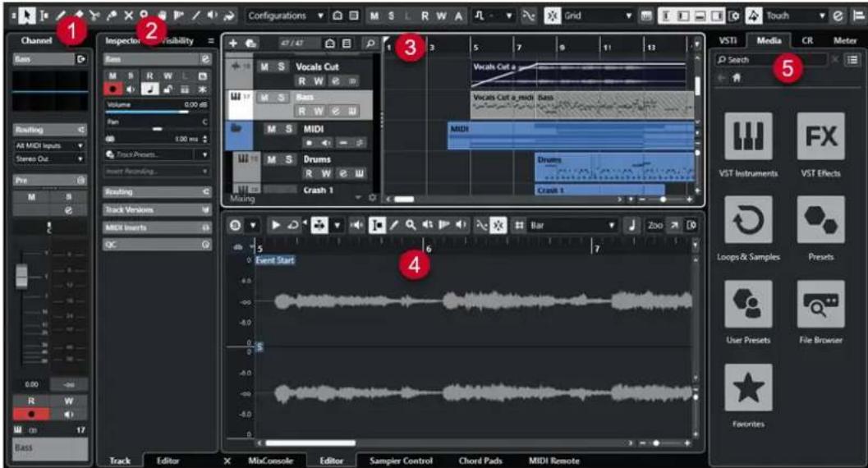The width and height of the screenshot is (868, 468).
Task: Select the Glue tool
Action: (111, 16)
